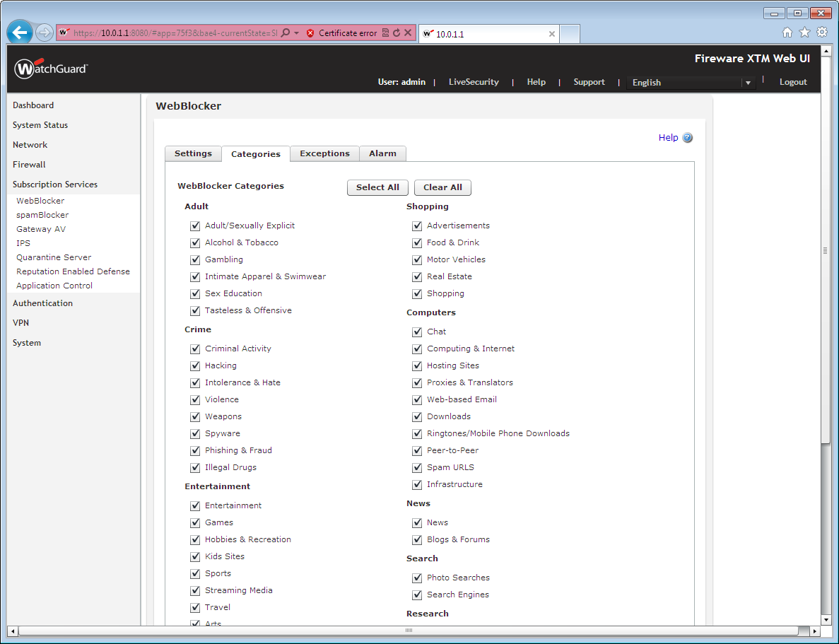
Task: Open Help in the top header
Action: click(x=536, y=82)
